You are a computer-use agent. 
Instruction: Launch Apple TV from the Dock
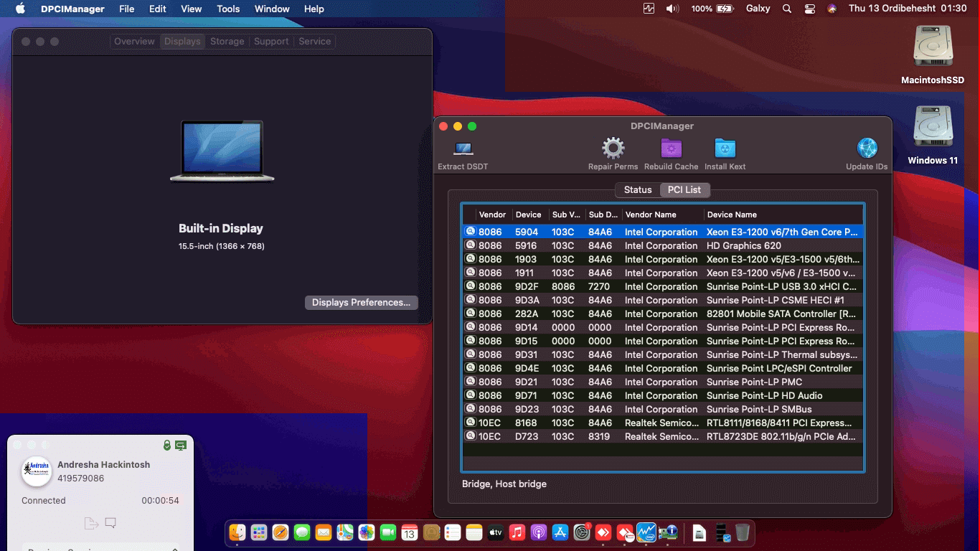pos(496,532)
